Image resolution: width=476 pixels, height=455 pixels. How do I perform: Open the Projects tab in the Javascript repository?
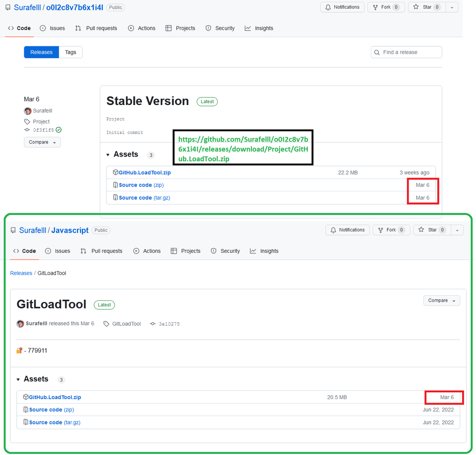[x=186, y=251]
